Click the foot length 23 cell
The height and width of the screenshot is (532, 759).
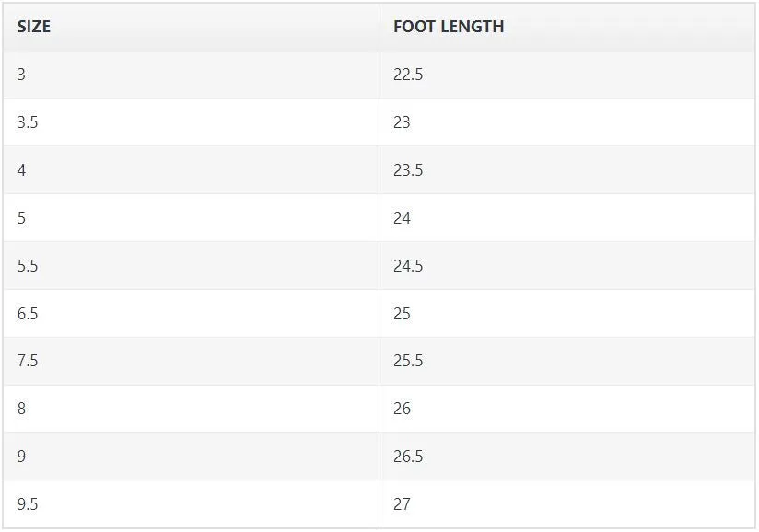coord(566,122)
